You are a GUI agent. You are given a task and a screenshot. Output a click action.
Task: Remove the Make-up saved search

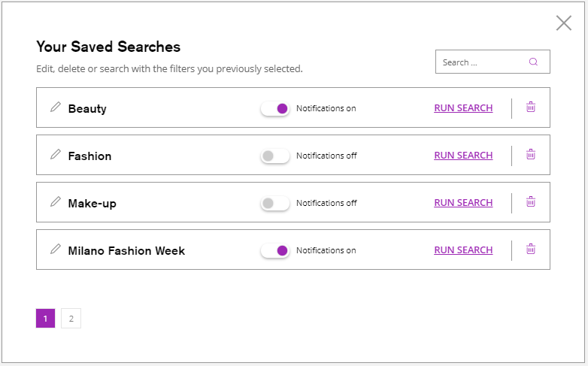531,202
